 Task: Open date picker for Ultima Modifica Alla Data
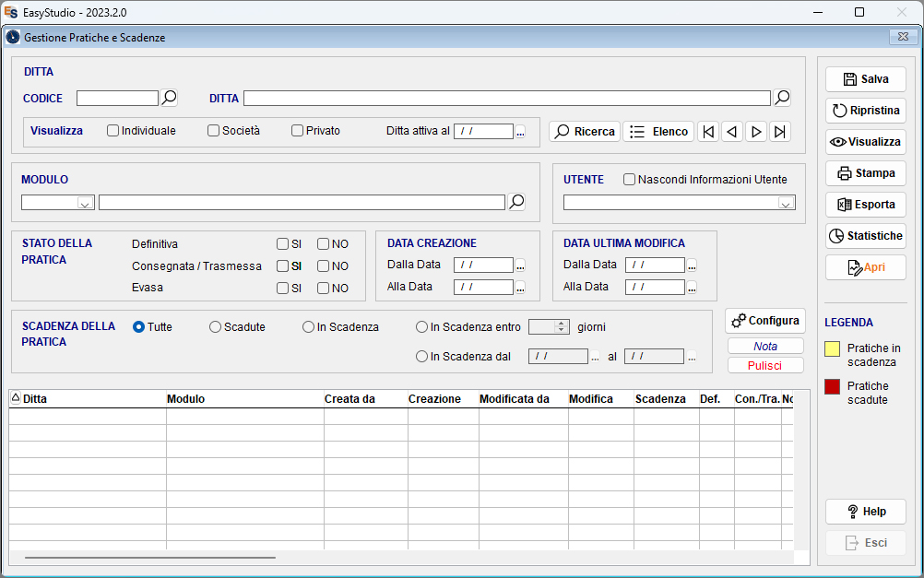(x=692, y=288)
